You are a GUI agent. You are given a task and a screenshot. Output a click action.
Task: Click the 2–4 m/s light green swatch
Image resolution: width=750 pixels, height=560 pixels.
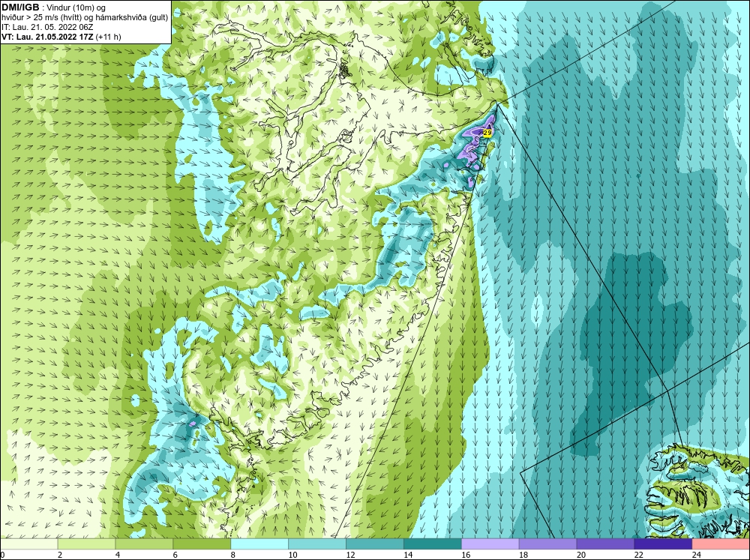pos(86,544)
